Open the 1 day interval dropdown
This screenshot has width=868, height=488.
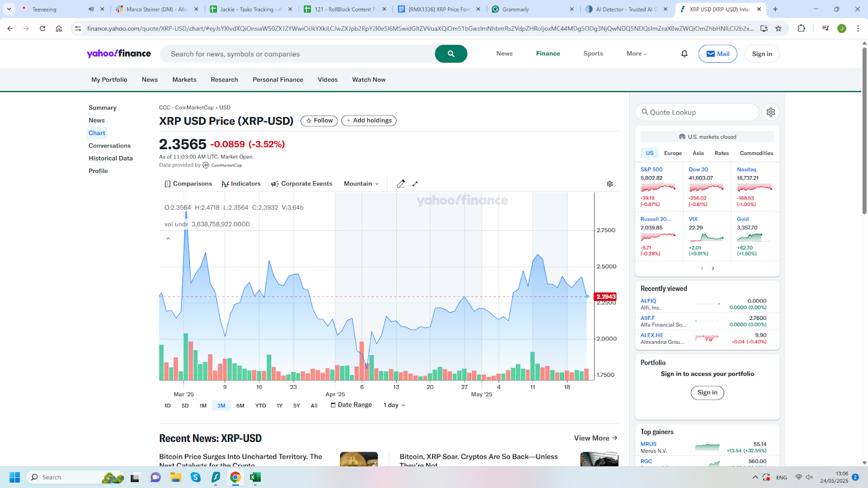point(394,405)
